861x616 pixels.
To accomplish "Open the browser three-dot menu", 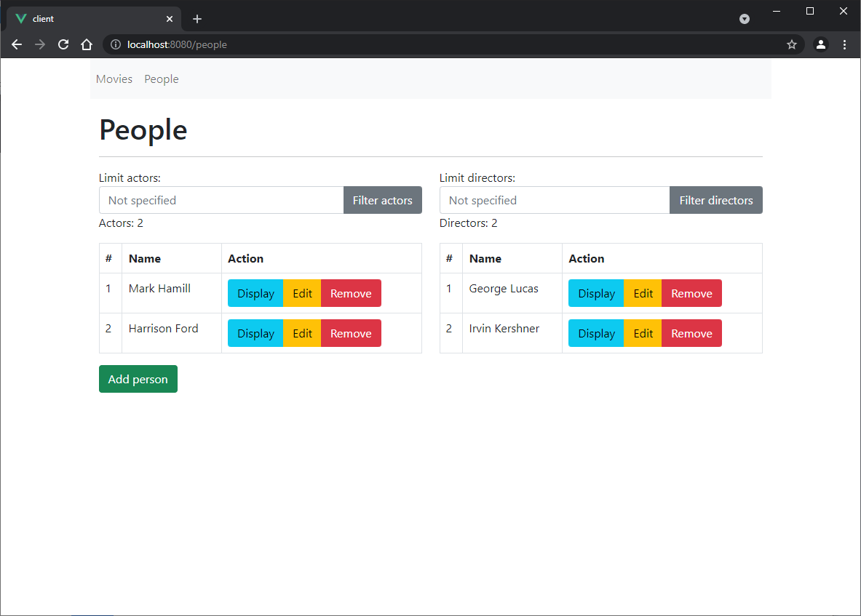I will click(844, 44).
